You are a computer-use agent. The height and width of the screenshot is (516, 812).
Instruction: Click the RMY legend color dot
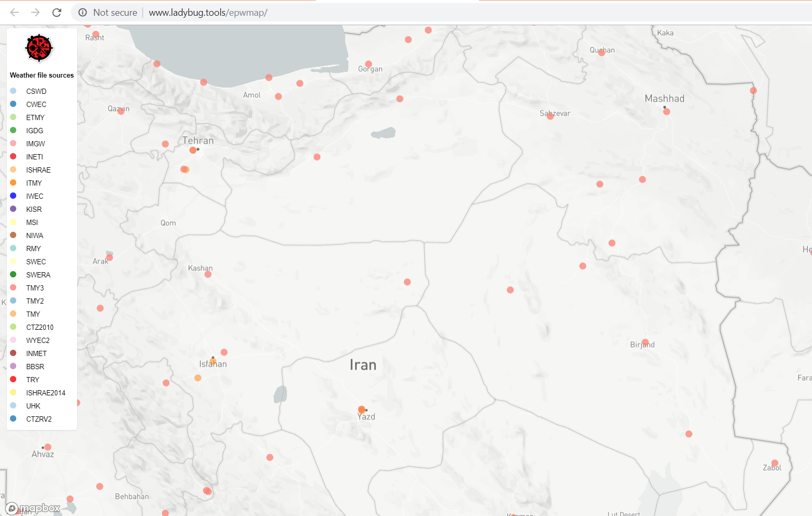coord(13,248)
